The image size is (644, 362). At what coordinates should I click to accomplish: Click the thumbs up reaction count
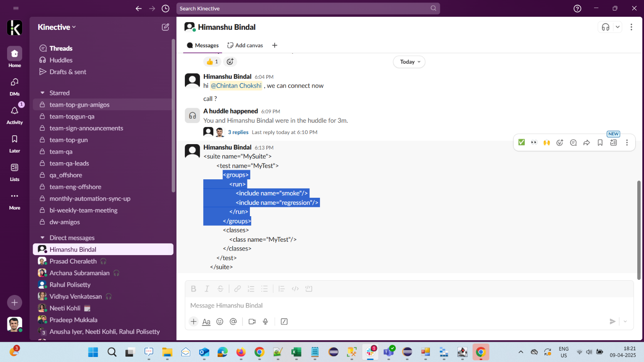[213, 62]
